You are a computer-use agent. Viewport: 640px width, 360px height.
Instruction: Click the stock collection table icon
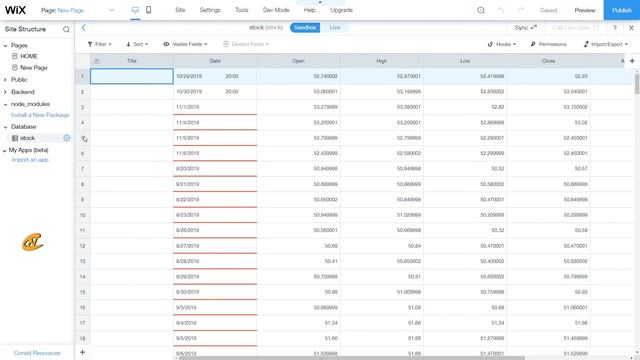[15, 138]
